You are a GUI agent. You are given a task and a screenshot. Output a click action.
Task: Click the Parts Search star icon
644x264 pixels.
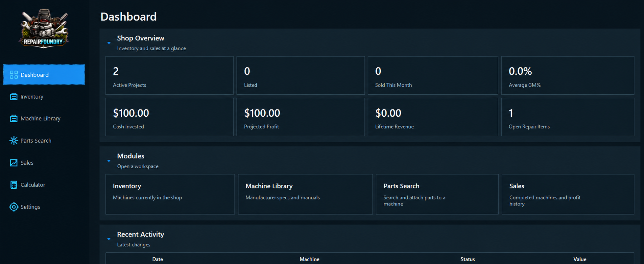14,141
